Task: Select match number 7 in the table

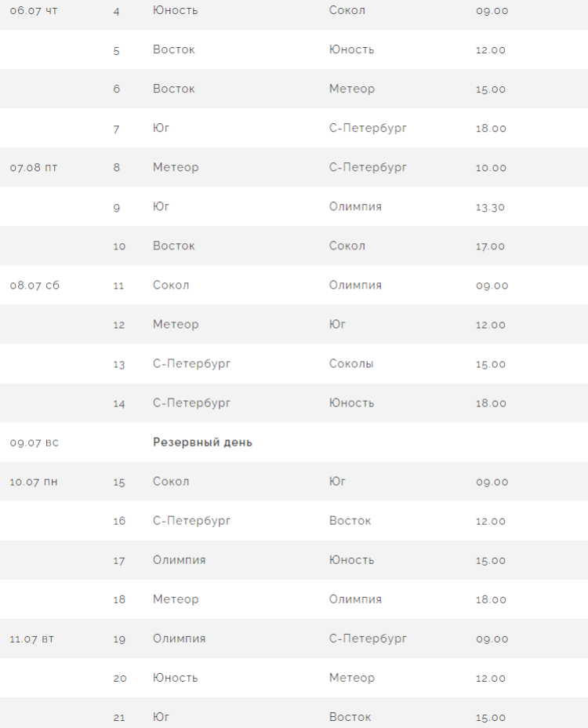Action: (x=116, y=129)
